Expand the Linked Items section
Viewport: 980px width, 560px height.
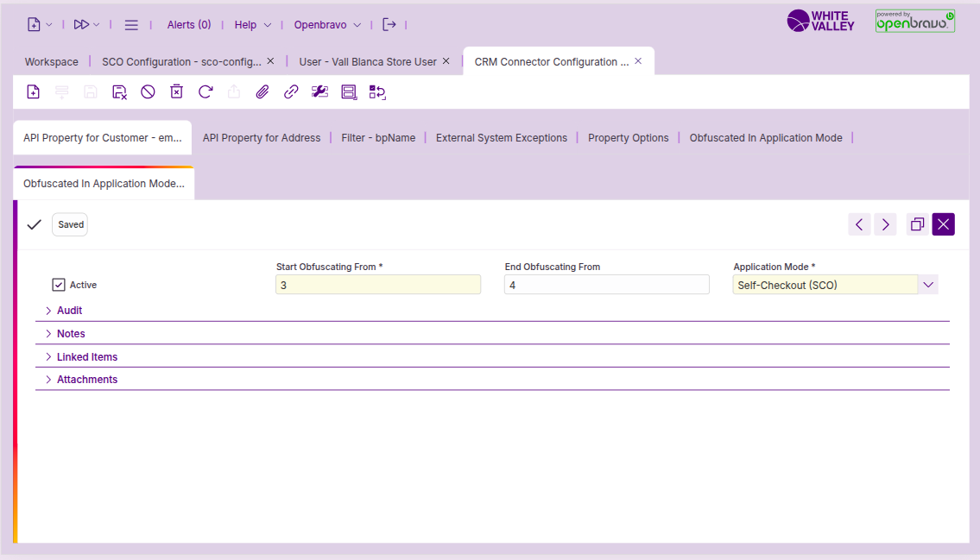(x=86, y=357)
